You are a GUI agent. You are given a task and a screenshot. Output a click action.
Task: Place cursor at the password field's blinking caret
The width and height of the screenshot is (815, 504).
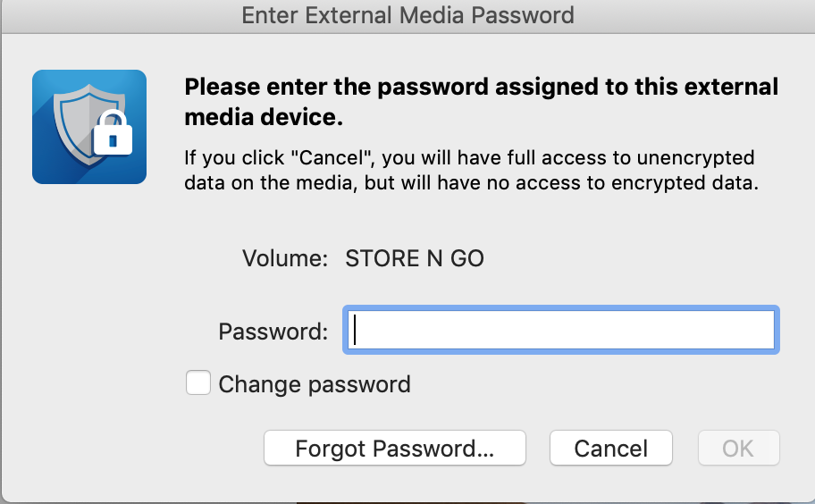pyautogui.click(x=356, y=331)
